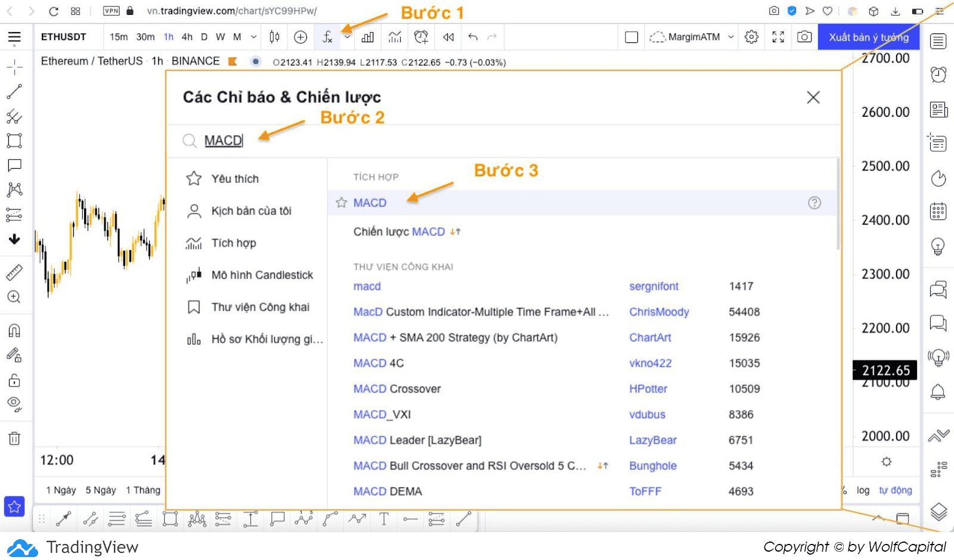Click the blue favorites star button
The image size is (954, 560).
click(14, 506)
